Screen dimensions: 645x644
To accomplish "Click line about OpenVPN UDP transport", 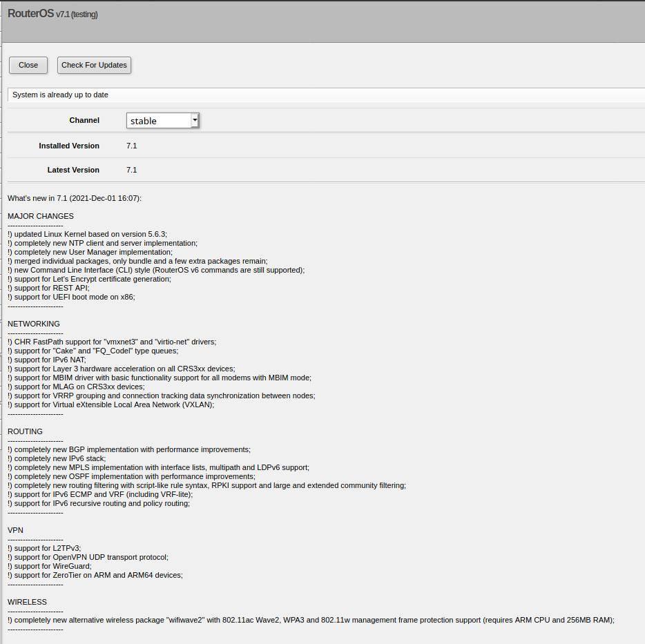I will 88,557.
